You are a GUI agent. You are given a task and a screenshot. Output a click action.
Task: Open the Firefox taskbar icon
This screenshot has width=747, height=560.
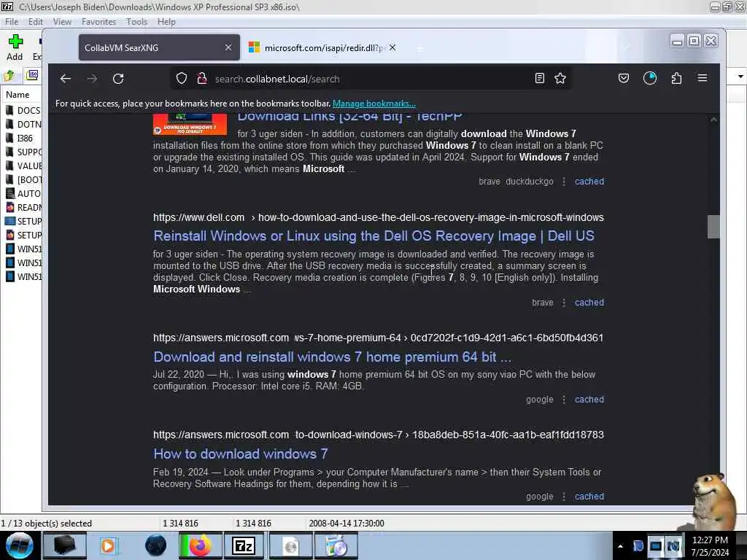coord(201,545)
